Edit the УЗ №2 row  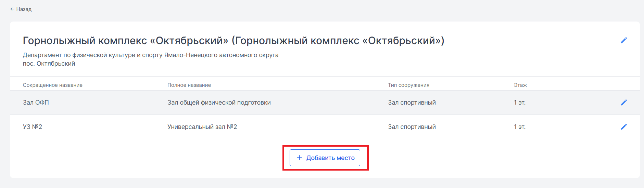(x=624, y=127)
